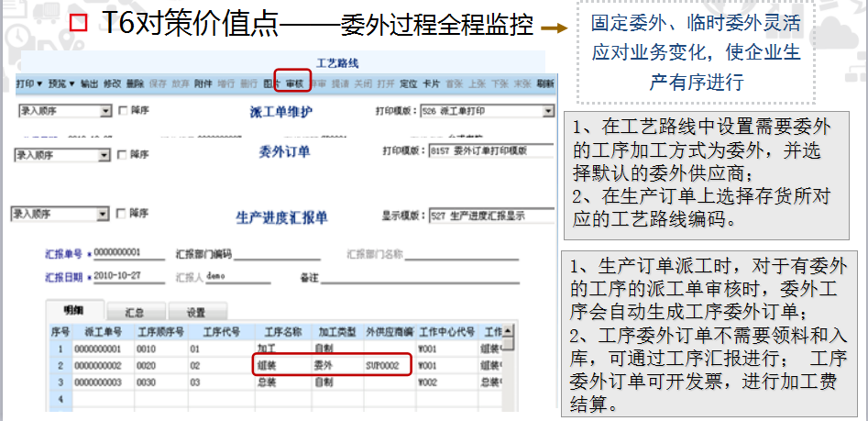Click the 审核 approve toolbar item

coord(294,84)
